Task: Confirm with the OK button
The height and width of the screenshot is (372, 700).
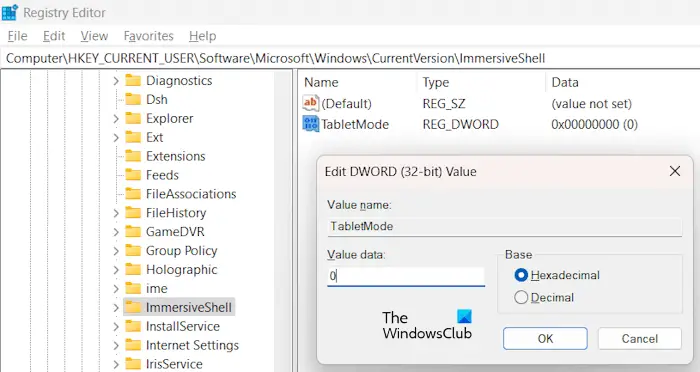Action: (545, 339)
